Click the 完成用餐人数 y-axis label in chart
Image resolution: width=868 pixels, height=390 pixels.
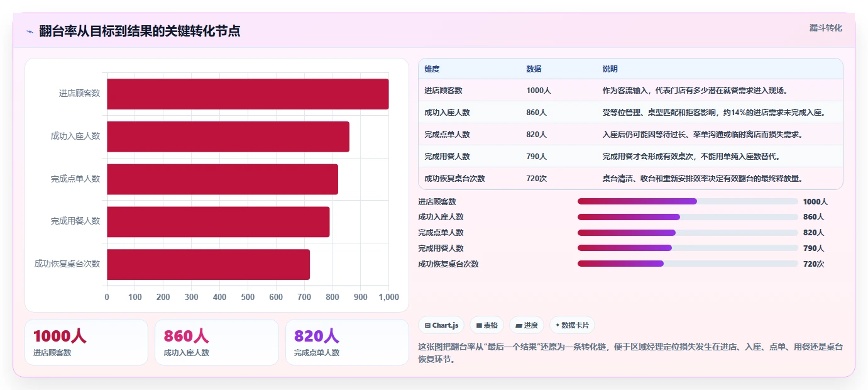pyautogui.click(x=75, y=221)
